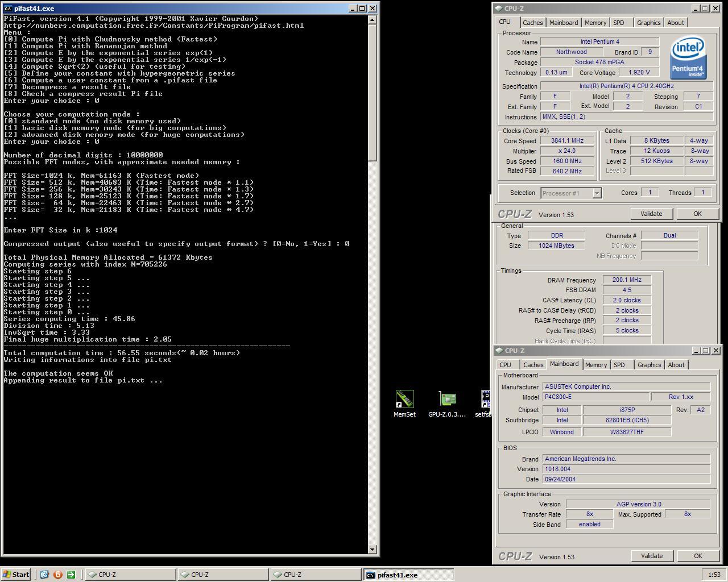This screenshot has width=728, height=582.
Task: Click the CAS# Latency value 2.0 clocks
Action: point(627,300)
